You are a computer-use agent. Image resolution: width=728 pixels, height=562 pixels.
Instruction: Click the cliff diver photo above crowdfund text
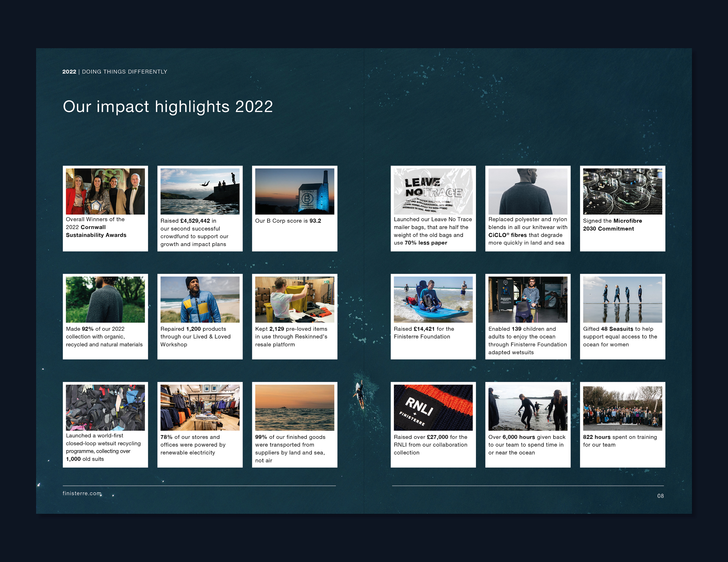(x=200, y=191)
